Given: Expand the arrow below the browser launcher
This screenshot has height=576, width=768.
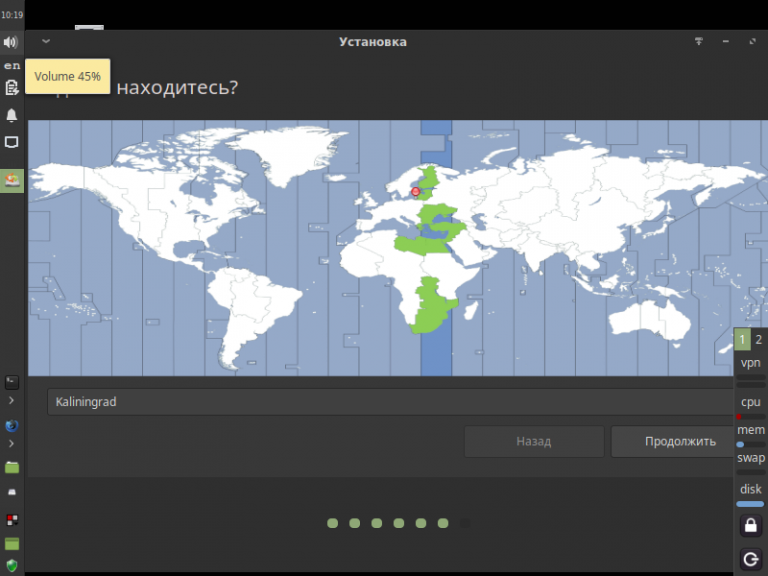Looking at the screenshot, I should pos(11,444).
